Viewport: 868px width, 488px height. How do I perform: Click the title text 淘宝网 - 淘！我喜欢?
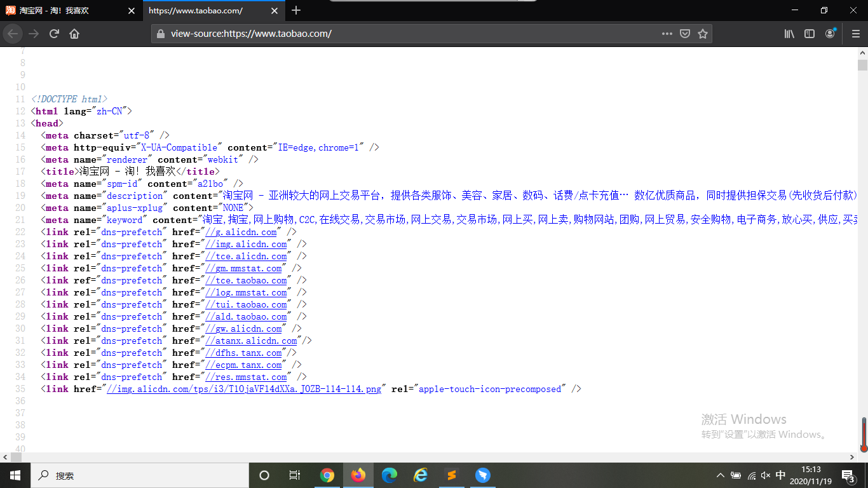pyautogui.click(x=127, y=172)
